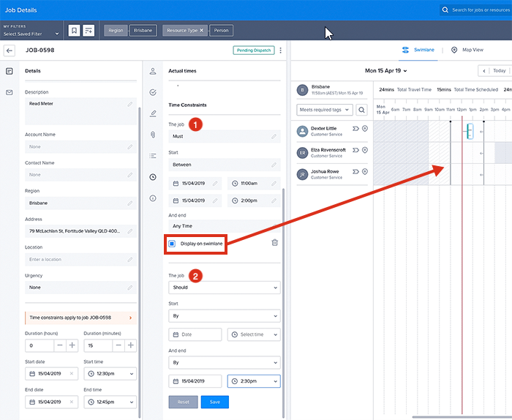Image resolution: width=512 pixels, height=420 pixels.
Task: Decrease Duration minutes with minus button
Action: point(118,345)
